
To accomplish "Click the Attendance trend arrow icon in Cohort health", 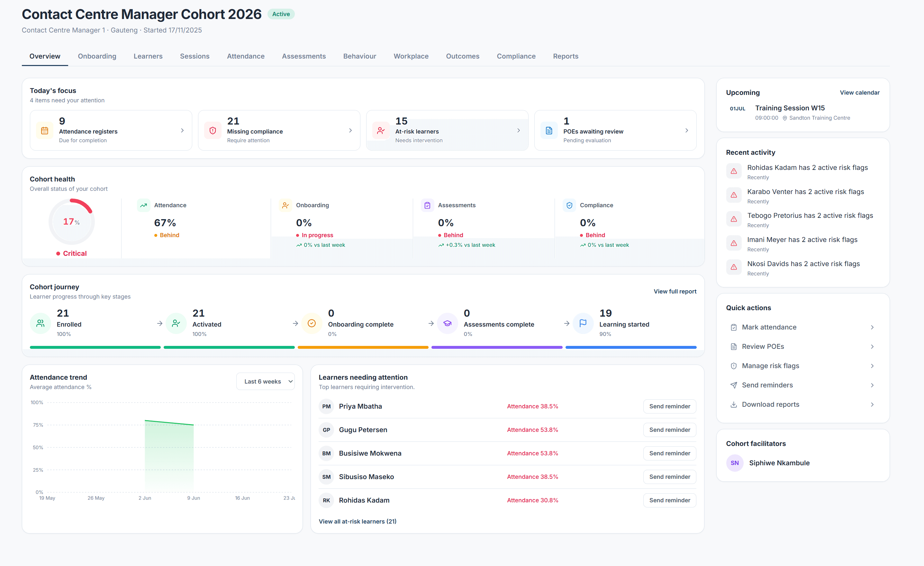I will pos(144,205).
